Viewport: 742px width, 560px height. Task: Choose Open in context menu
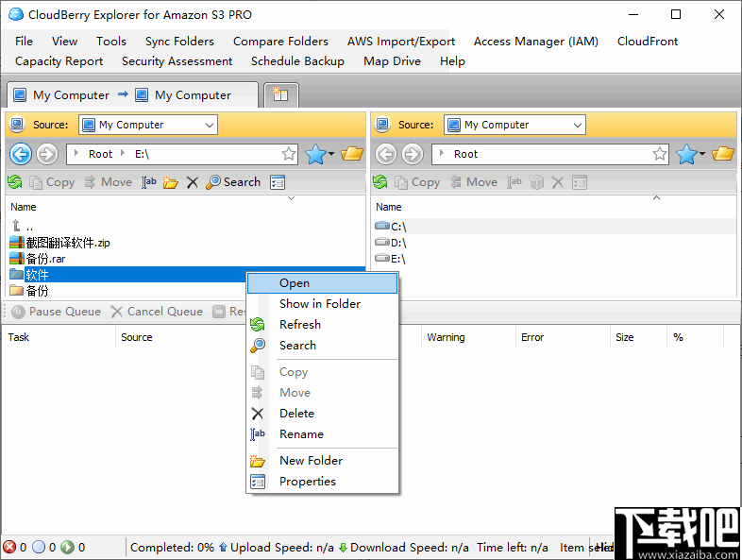tap(322, 283)
